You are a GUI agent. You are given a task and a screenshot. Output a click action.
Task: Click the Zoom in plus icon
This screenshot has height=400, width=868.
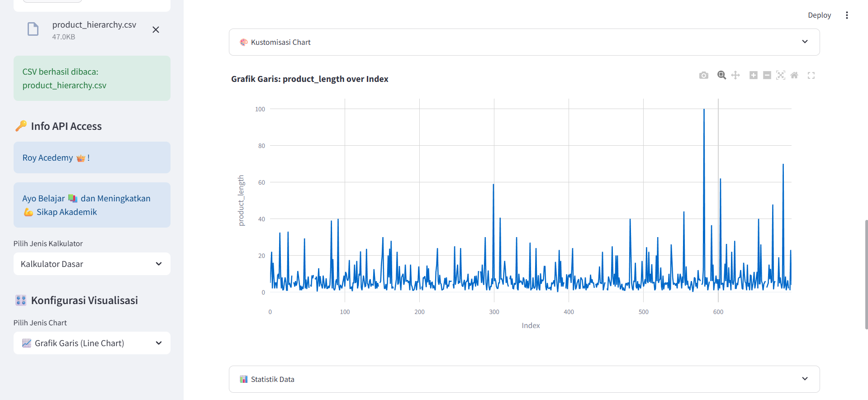coord(753,76)
